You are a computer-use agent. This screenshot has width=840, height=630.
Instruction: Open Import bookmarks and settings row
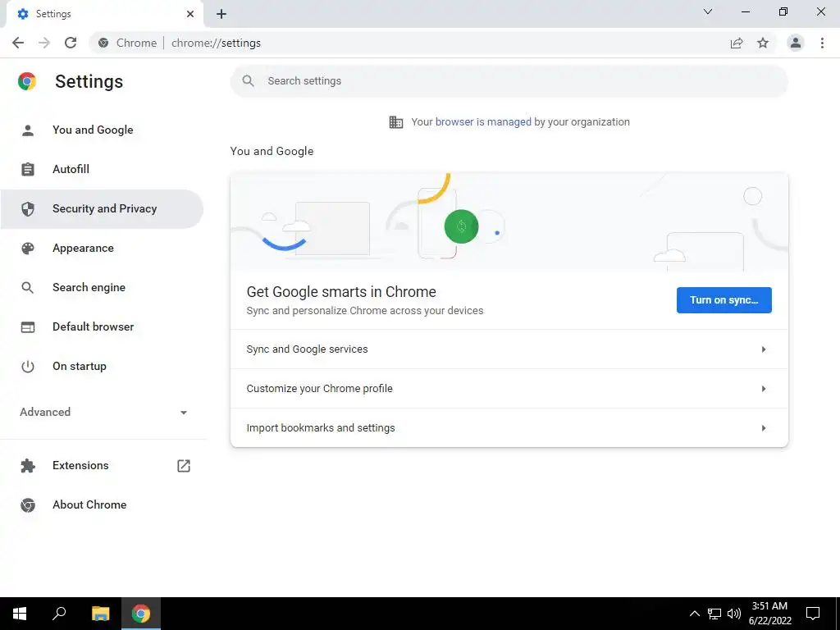(509, 427)
